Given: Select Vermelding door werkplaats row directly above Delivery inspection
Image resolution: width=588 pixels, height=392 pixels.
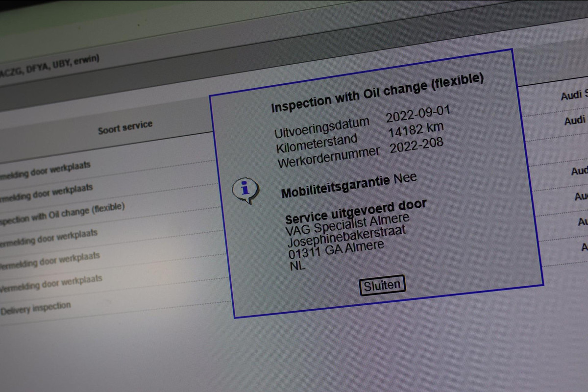Looking at the screenshot, I should pyautogui.click(x=50, y=283).
